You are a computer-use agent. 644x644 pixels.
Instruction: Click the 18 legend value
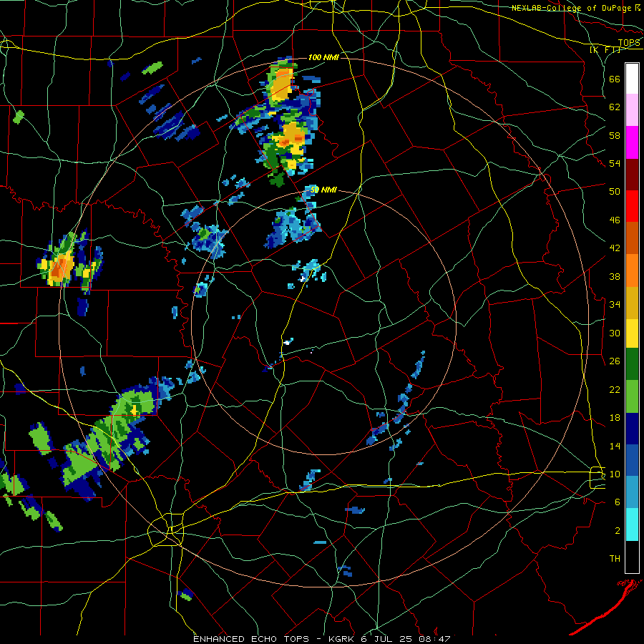click(615, 417)
